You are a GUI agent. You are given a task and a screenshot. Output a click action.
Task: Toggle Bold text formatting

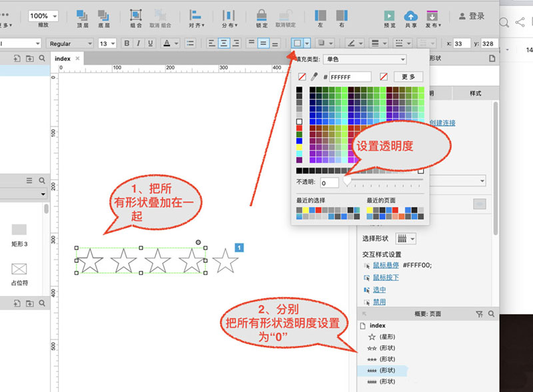tap(127, 43)
